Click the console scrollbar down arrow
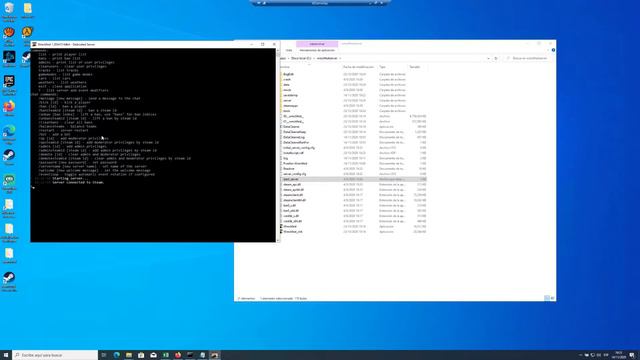The image size is (640, 360). (278, 240)
